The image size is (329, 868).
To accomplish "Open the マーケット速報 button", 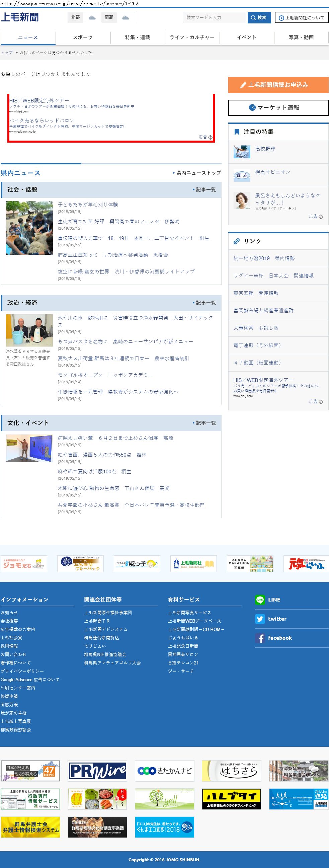I will click(278, 107).
